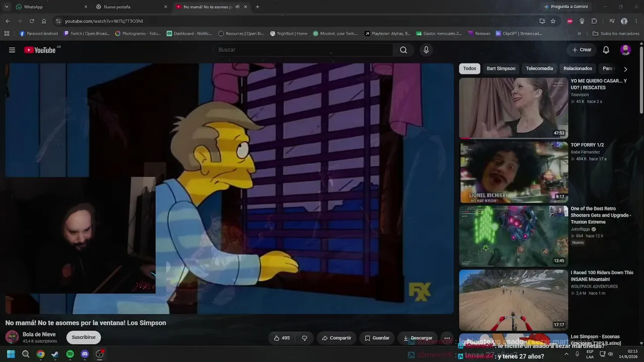644x362 pixels.
Task: Open Chrome from the taskbar
Action: (x=40, y=354)
